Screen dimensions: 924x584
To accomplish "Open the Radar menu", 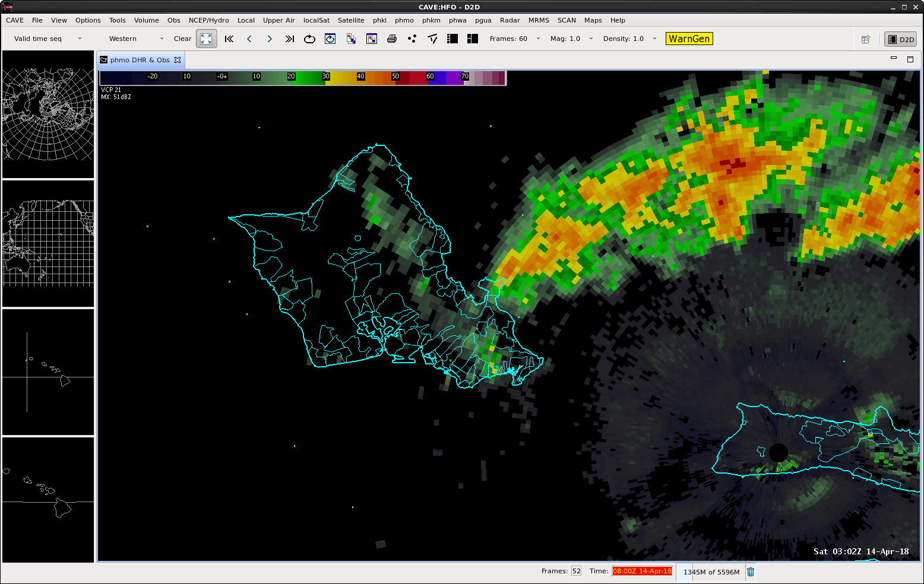I will coord(510,20).
